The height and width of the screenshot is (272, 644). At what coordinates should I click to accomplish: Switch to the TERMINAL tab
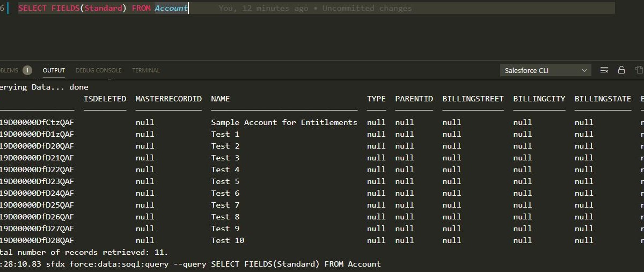point(146,70)
